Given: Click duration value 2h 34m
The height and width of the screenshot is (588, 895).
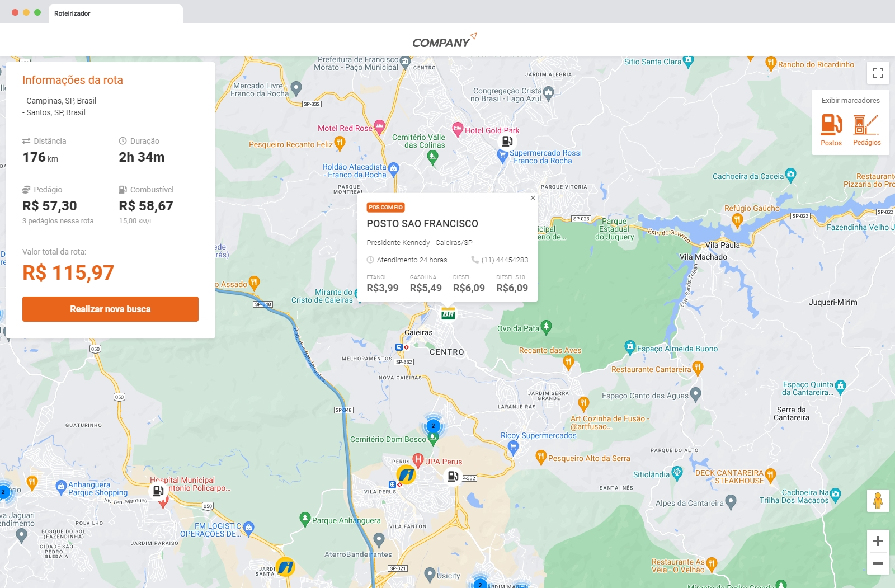Looking at the screenshot, I should [x=142, y=157].
